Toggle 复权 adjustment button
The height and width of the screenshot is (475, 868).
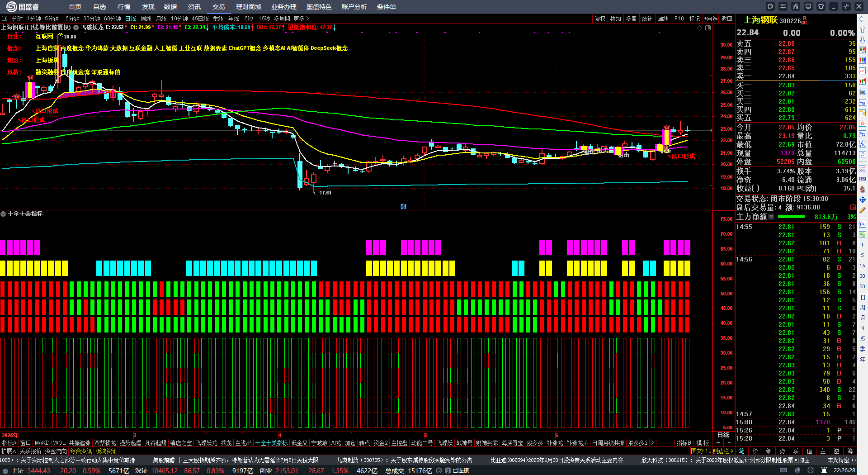click(x=600, y=19)
